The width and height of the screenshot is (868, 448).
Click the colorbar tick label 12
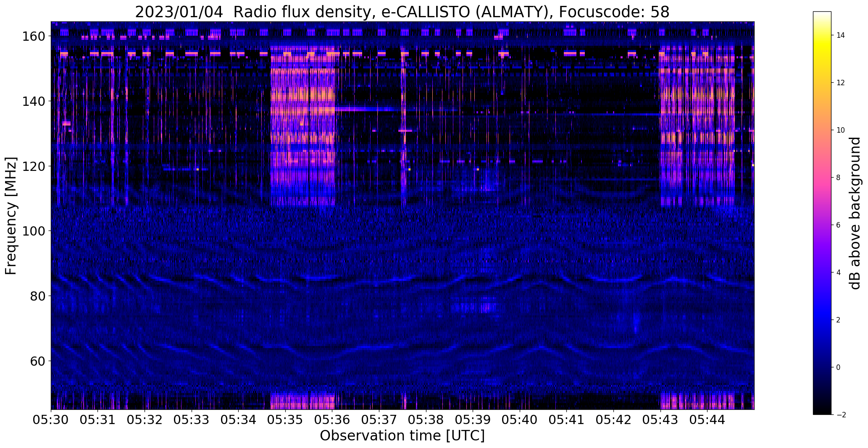coord(840,83)
